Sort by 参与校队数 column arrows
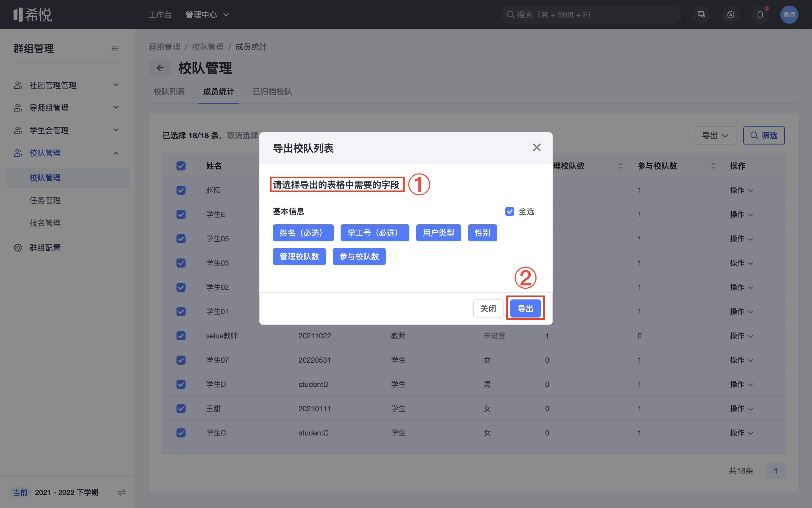Screen dimensions: 812x508 pyautogui.click(x=713, y=166)
